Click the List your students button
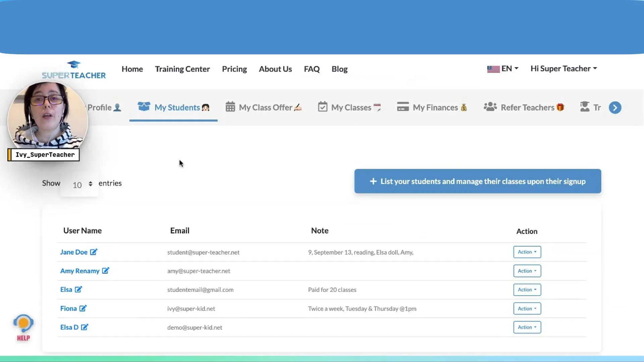The image size is (644, 362). (478, 181)
